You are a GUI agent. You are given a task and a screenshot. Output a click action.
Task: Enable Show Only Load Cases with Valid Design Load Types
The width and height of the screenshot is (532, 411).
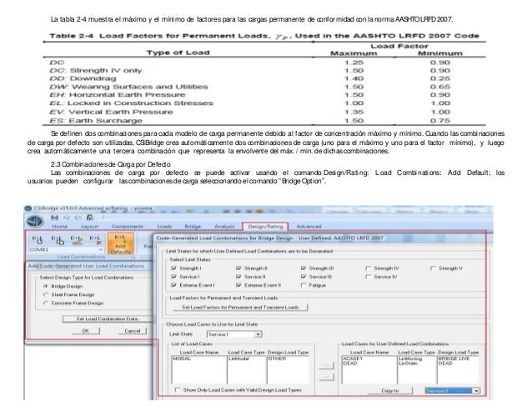(x=177, y=390)
